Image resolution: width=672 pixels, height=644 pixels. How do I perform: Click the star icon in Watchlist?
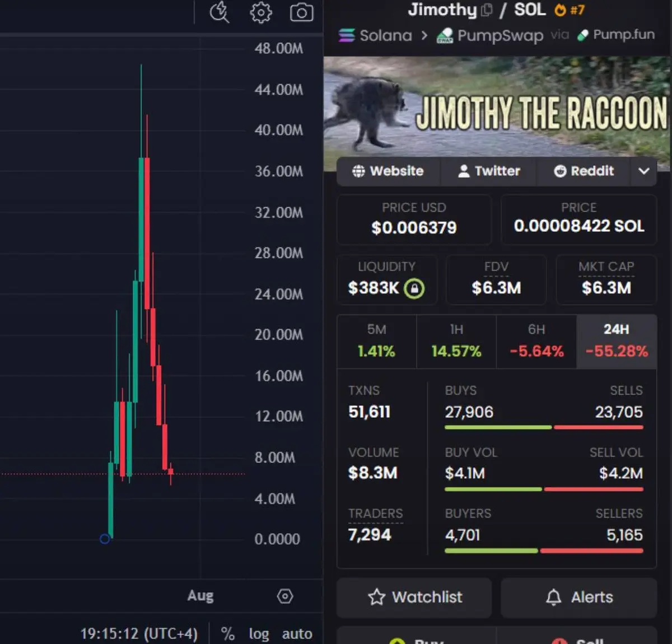click(377, 597)
